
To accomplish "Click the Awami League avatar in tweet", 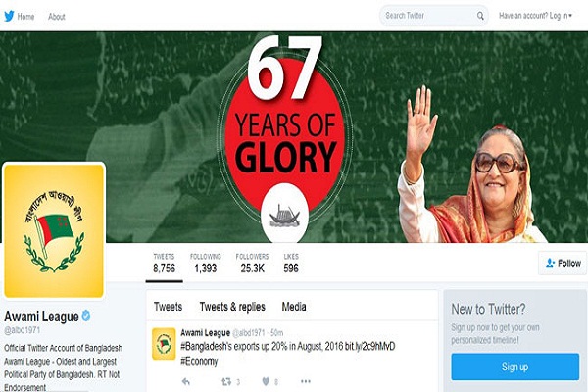I will [164, 344].
